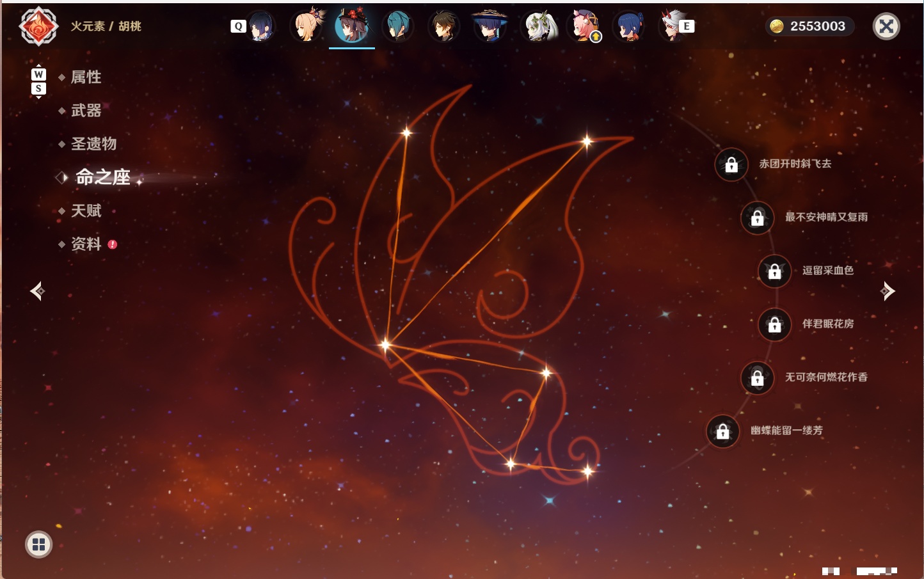This screenshot has width=924, height=579.
Task: Go to the 圣遗物 artifacts section
Action: click(93, 144)
